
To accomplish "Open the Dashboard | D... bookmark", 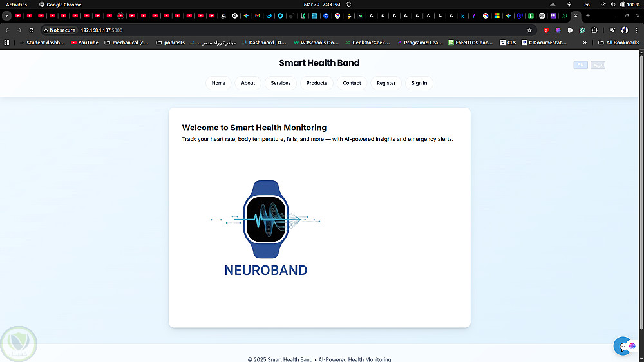I will tap(264, 43).
